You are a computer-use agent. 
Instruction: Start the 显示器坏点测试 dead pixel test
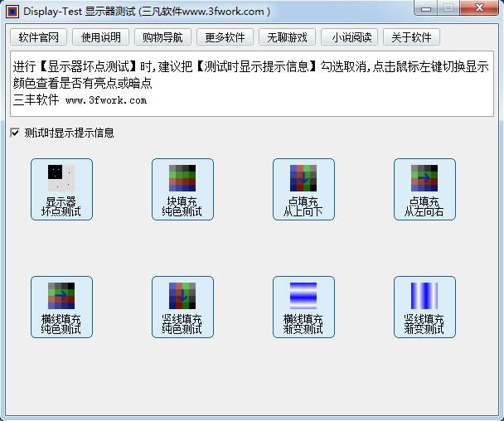pyautogui.click(x=61, y=189)
